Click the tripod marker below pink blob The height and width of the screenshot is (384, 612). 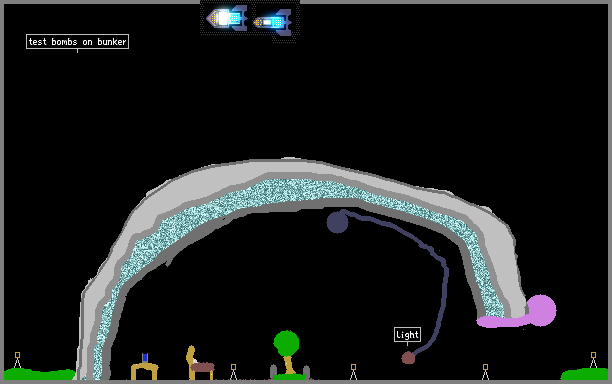click(485, 372)
